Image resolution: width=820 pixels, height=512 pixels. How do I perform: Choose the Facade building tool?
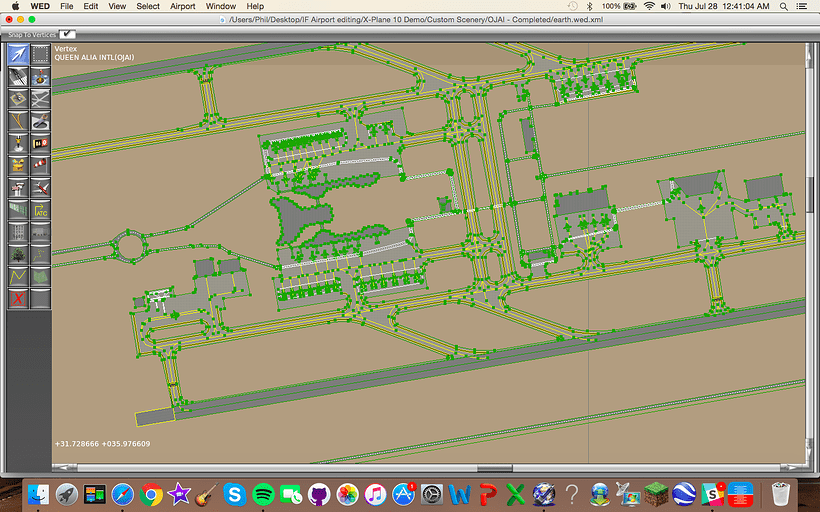coord(18,233)
